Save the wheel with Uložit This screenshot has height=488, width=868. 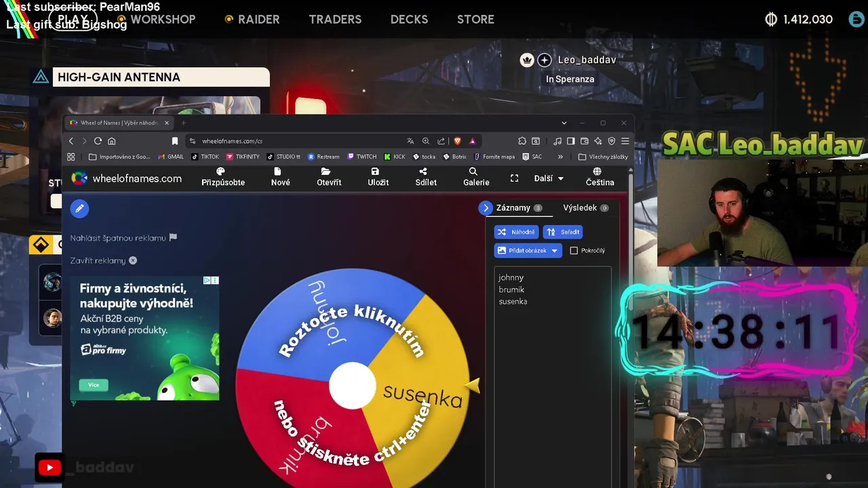(378, 177)
